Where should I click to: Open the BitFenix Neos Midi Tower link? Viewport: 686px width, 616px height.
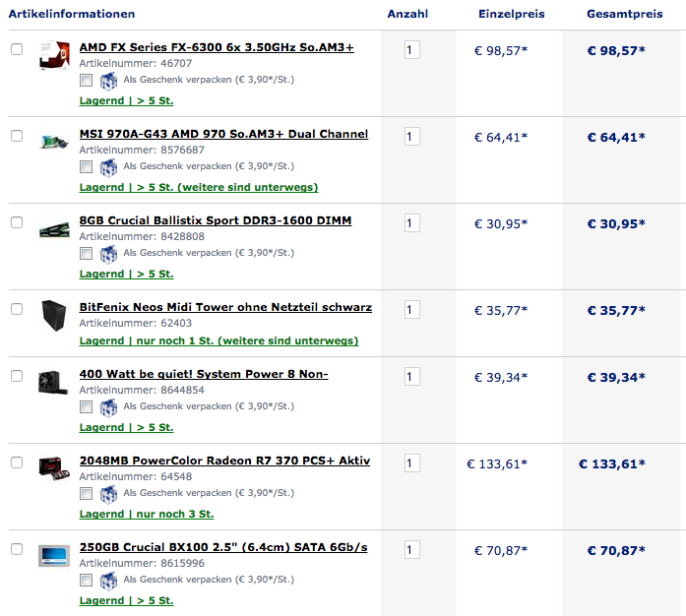pos(225,307)
